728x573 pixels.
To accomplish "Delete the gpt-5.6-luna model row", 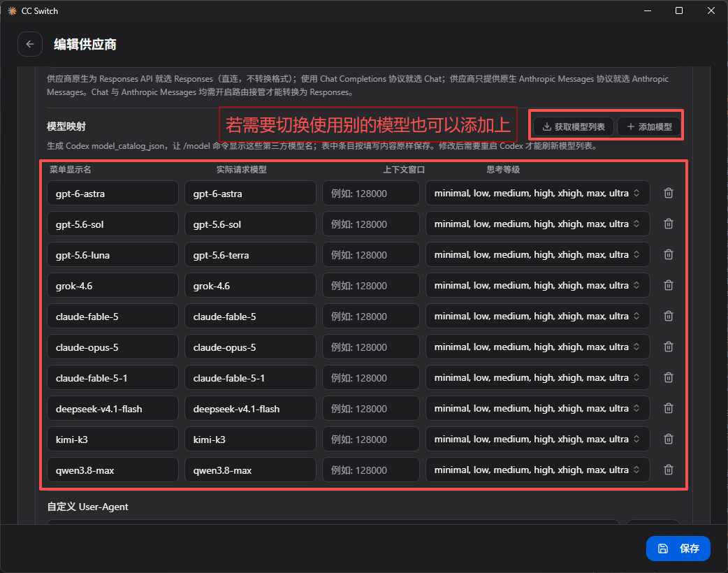I will [x=668, y=254].
